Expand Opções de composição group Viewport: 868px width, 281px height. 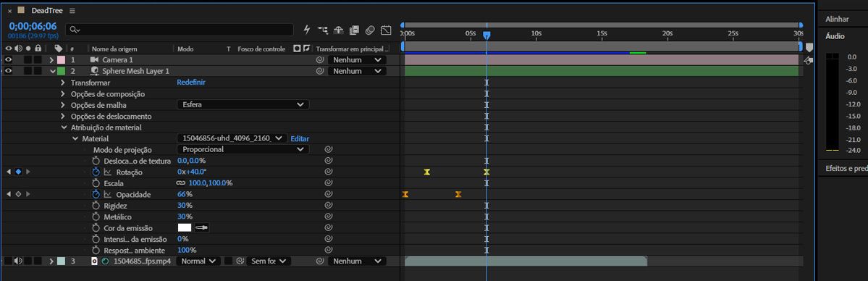point(63,93)
